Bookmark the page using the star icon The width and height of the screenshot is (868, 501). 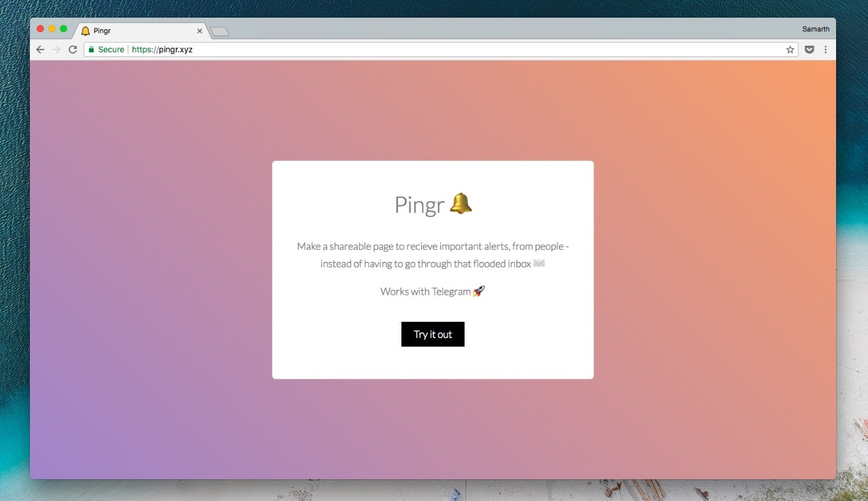pos(789,49)
